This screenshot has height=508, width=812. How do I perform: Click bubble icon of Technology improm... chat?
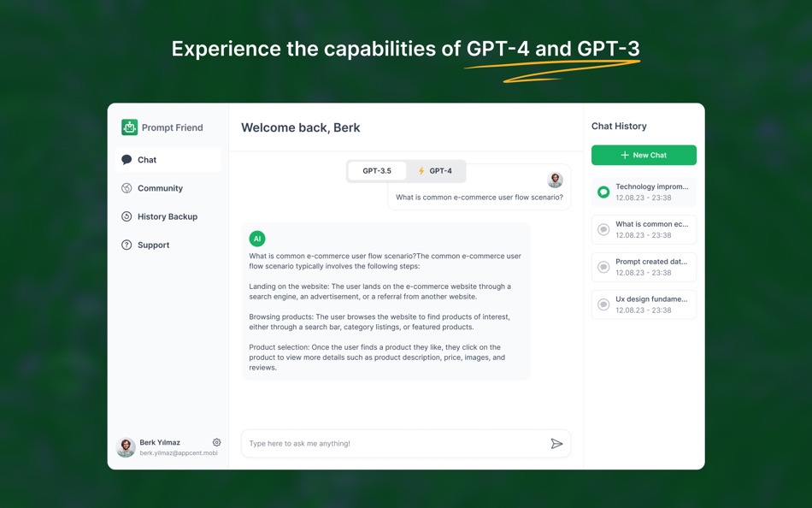(x=603, y=192)
